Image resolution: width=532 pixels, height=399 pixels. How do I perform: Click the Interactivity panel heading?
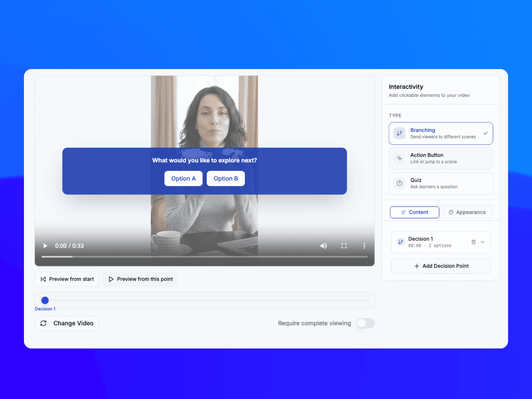[406, 87]
